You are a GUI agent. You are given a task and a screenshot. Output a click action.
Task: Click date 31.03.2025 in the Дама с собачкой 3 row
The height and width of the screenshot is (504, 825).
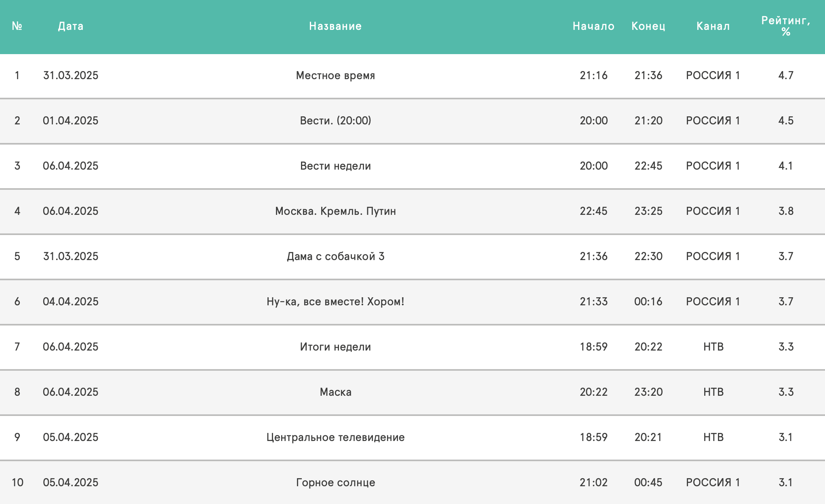pos(71,256)
